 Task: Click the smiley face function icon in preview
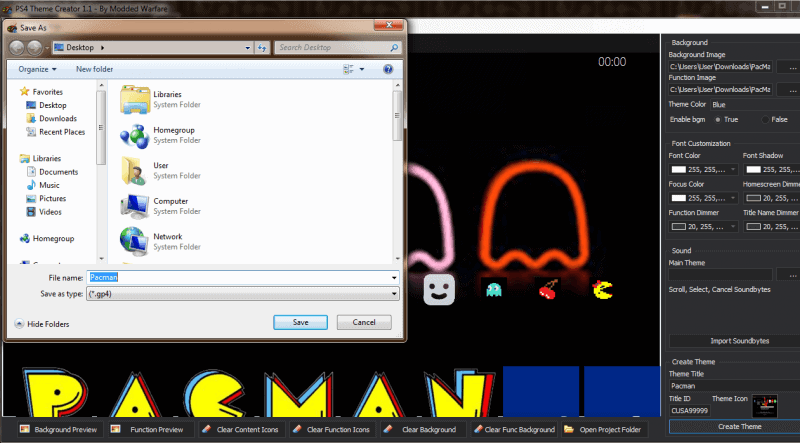(x=439, y=289)
